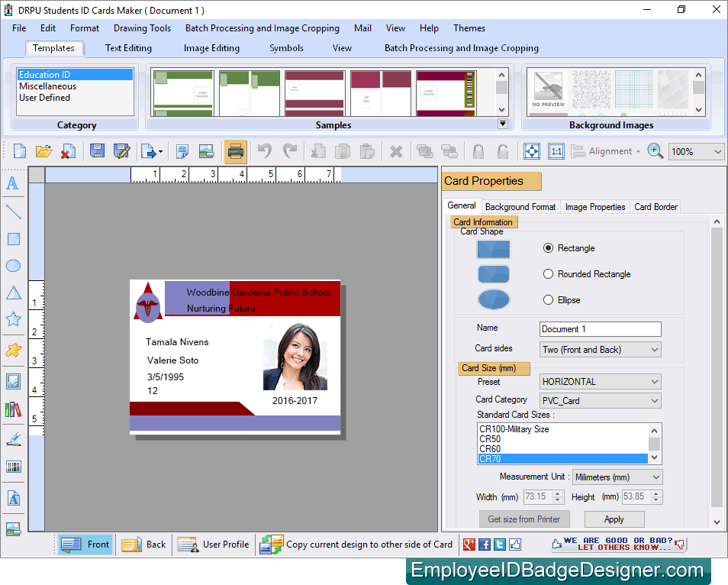Select the Ellipse card shape option
This screenshot has height=585, width=728.
point(548,299)
